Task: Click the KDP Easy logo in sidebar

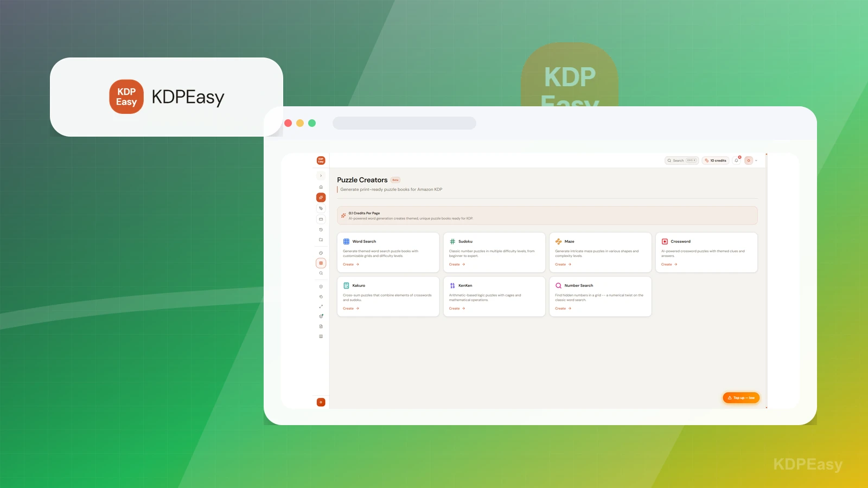Action: click(x=321, y=160)
